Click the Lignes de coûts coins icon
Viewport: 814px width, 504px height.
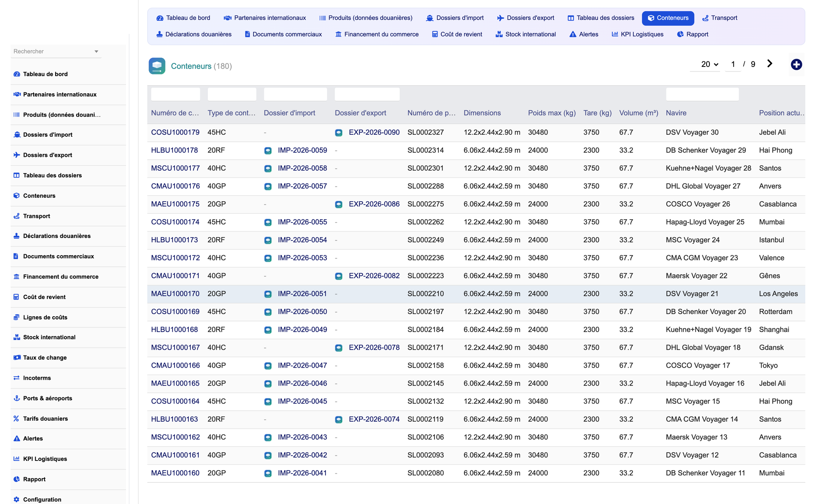[17, 317]
